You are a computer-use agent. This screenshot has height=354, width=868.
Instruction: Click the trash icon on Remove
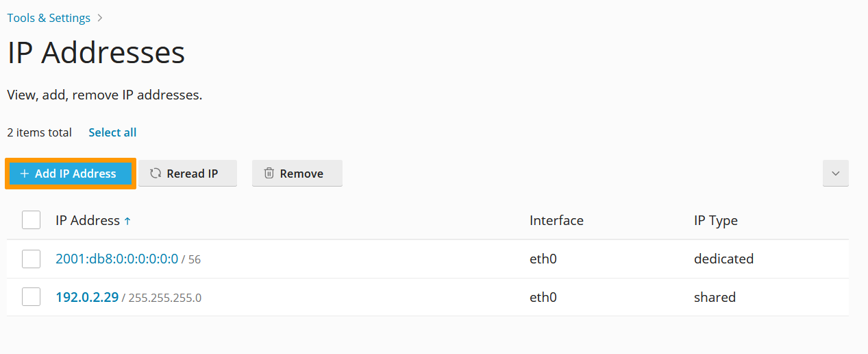click(x=269, y=174)
